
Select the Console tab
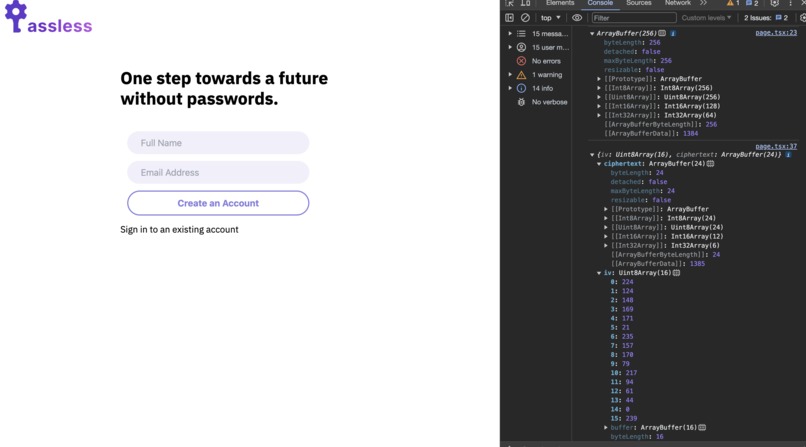(600, 3)
